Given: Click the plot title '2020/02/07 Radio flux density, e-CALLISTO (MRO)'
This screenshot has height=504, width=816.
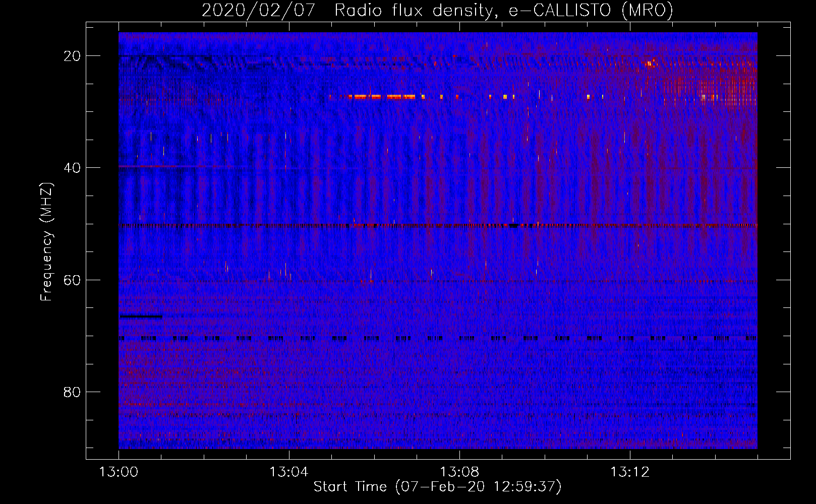Looking at the screenshot, I should click(x=437, y=11).
